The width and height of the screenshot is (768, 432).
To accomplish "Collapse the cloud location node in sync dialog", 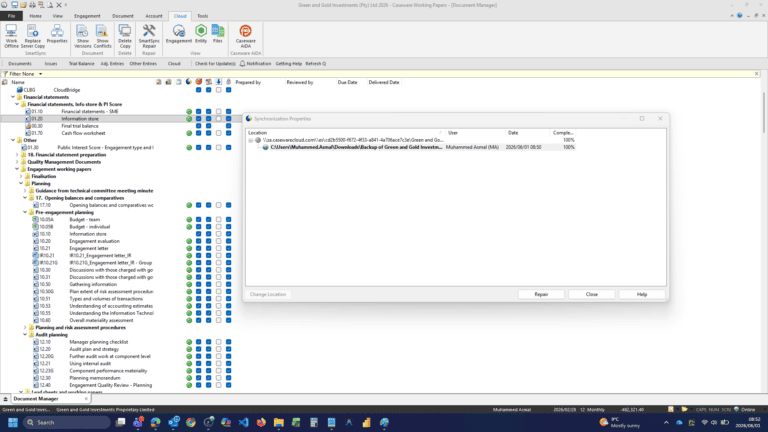I will [x=251, y=140].
